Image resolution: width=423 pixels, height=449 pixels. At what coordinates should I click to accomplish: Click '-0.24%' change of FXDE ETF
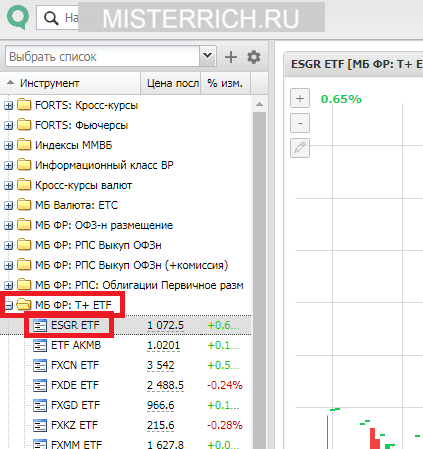225,385
